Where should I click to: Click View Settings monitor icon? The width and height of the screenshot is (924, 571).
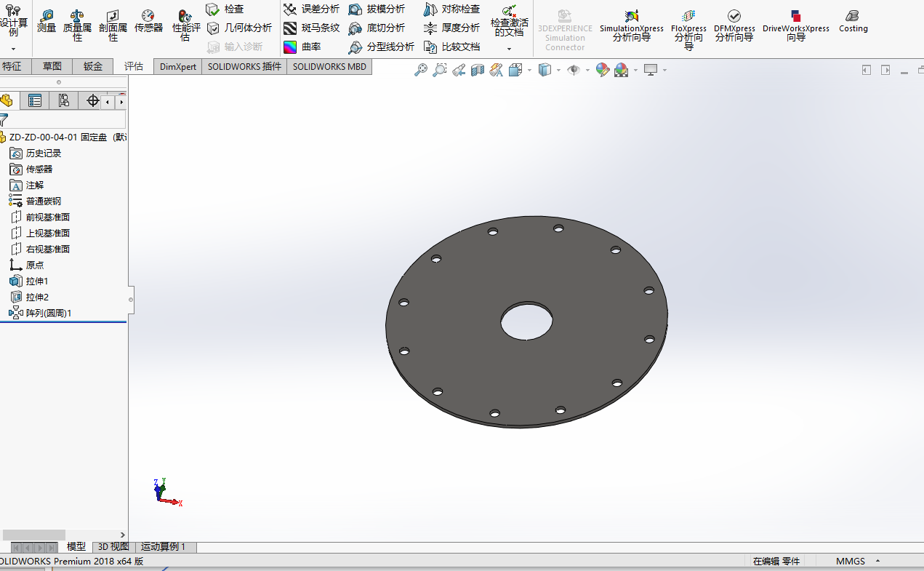click(651, 70)
